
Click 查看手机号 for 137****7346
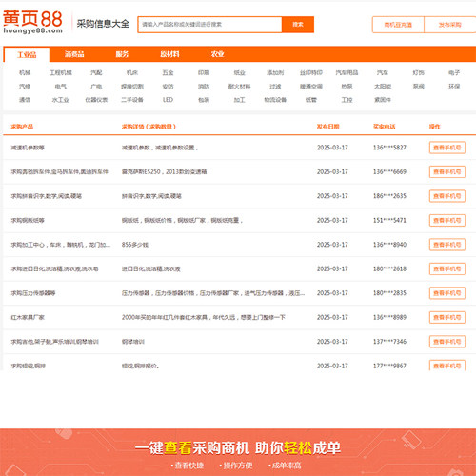tap(447, 342)
